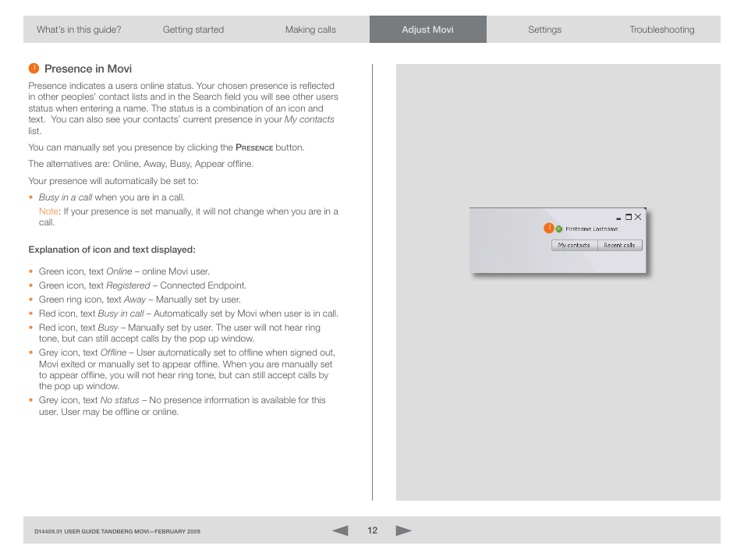
Task: Select the Adjust Movi tab
Action: 428,30
